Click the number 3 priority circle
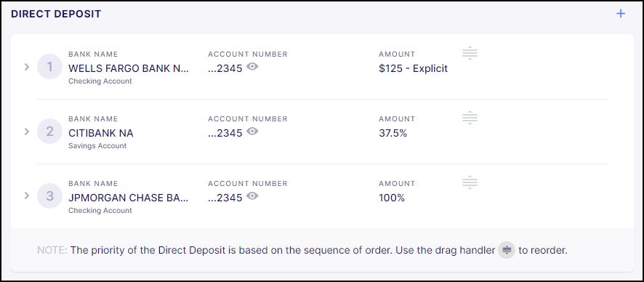 pyautogui.click(x=49, y=196)
